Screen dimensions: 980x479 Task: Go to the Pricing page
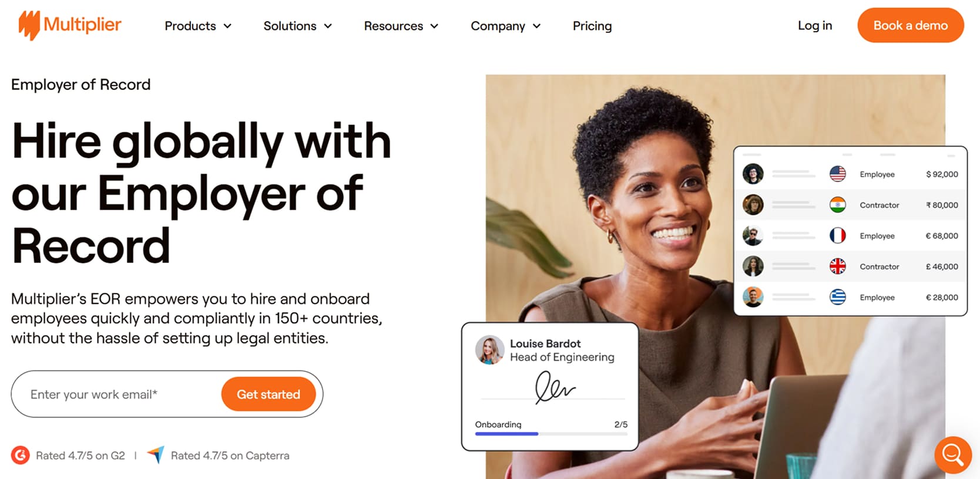tap(592, 26)
